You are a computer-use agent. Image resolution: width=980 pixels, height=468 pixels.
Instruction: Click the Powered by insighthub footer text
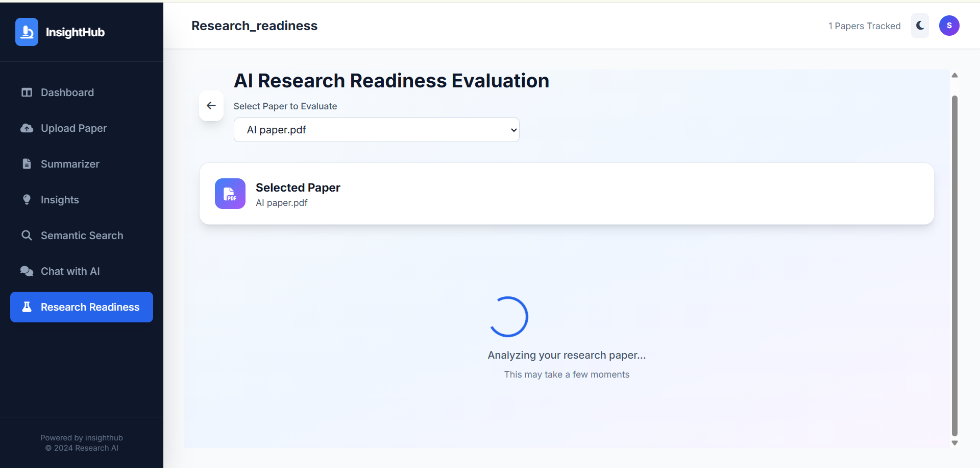click(x=82, y=438)
